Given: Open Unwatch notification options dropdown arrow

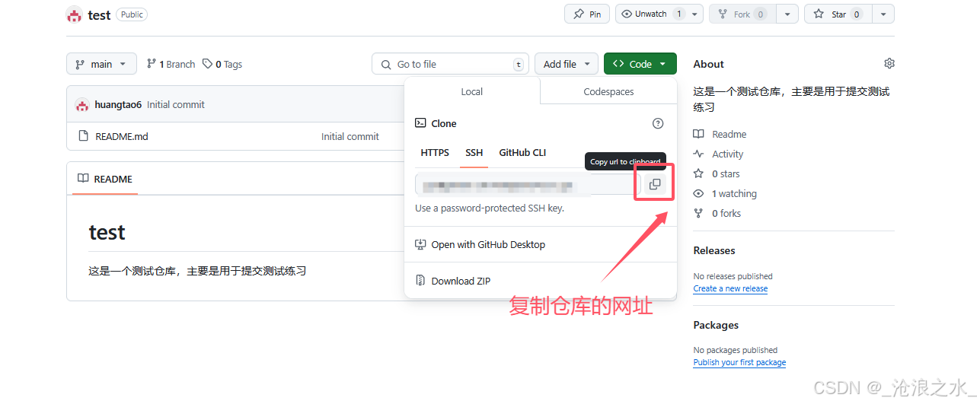Looking at the screenshot, I should tap(694, 14).
